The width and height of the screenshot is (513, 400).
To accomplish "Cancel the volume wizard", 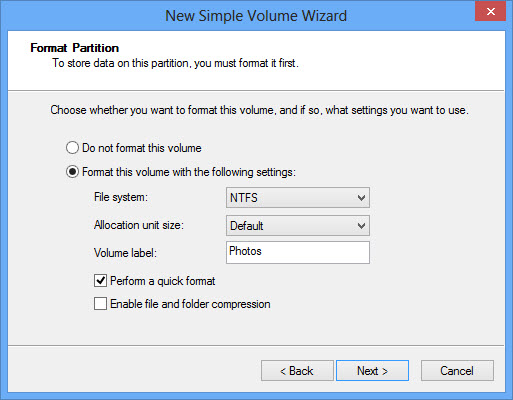I will [457, 370].
